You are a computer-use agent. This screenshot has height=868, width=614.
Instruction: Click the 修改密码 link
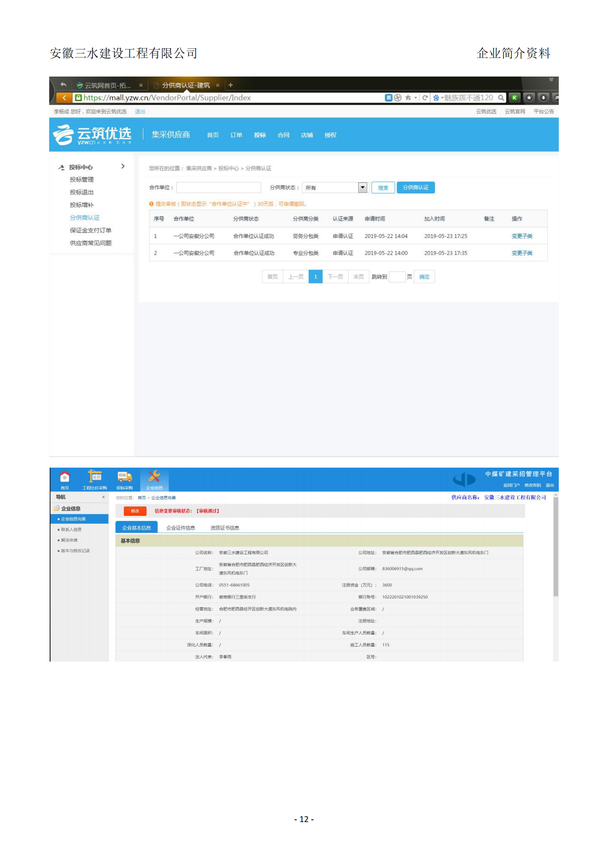533,485
